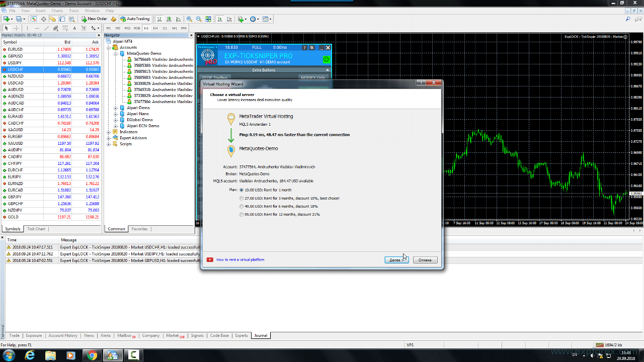Close the Navigator panel

pyautogui.click(x=191, y=35)
